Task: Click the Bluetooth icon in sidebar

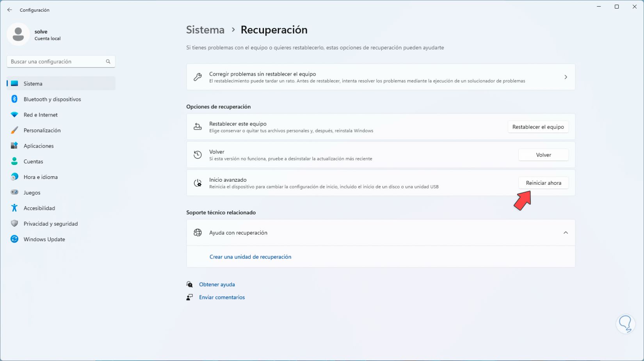Action: [x=14, y=99]
